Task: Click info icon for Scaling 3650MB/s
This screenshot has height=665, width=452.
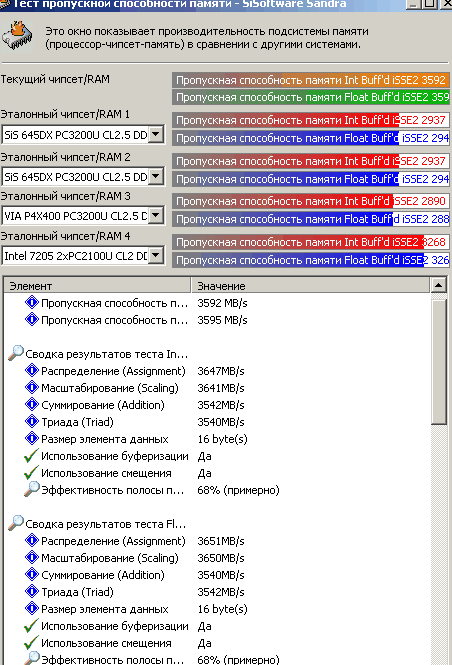Action: point(32,558)
